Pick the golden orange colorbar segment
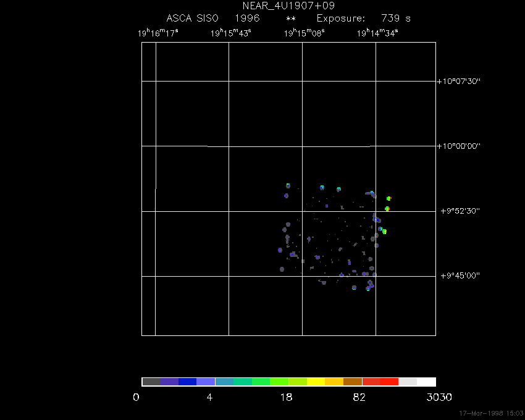This screenshot has width=525, height=420. pyautogui.click(x=334, y=382)
